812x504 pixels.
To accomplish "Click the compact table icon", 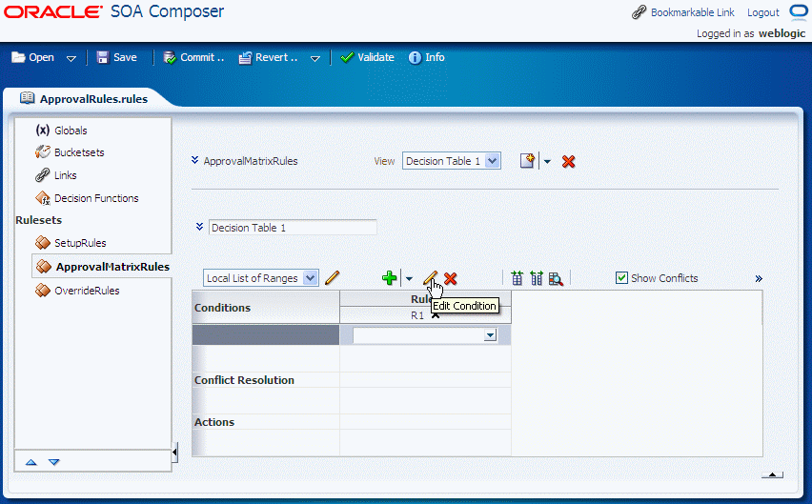I will click(537, 278).
